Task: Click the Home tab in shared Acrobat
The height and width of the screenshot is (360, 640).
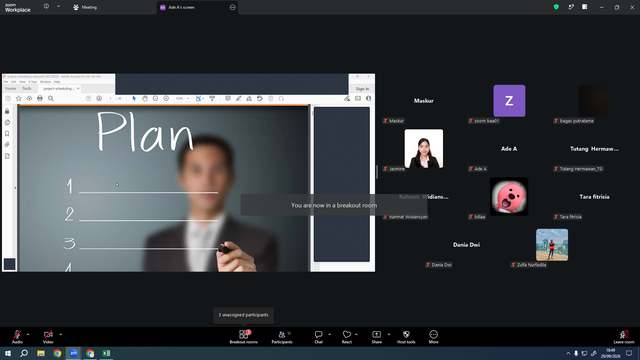Action: pos(11,89)
